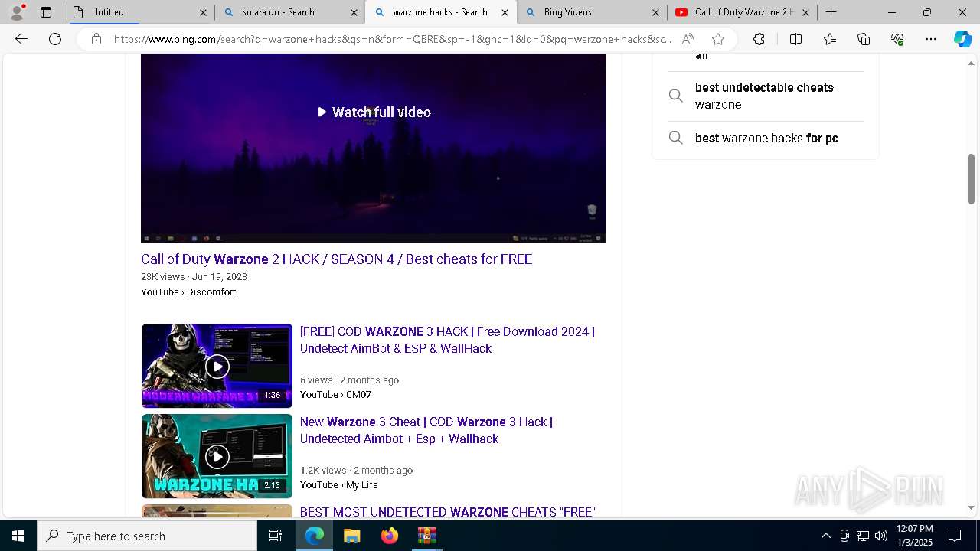Play the Watch full video button
The image size is (980, 551).
point(374,112)
